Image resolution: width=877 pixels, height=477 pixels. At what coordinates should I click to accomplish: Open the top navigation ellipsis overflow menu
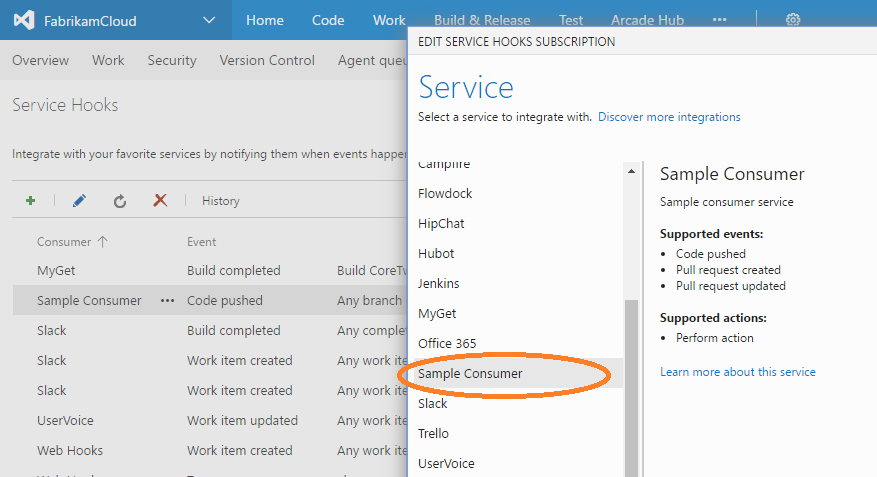pyautogui.click(x=720, y=20)
